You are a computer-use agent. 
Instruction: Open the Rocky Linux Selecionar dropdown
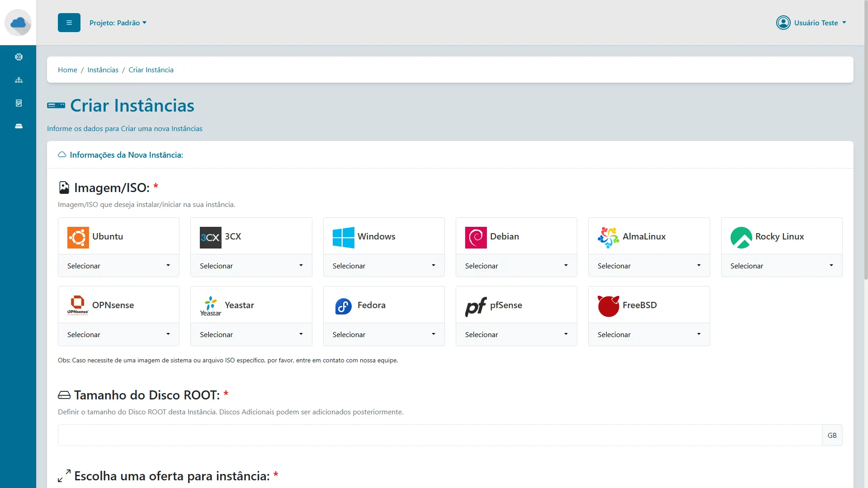point(781,266)
